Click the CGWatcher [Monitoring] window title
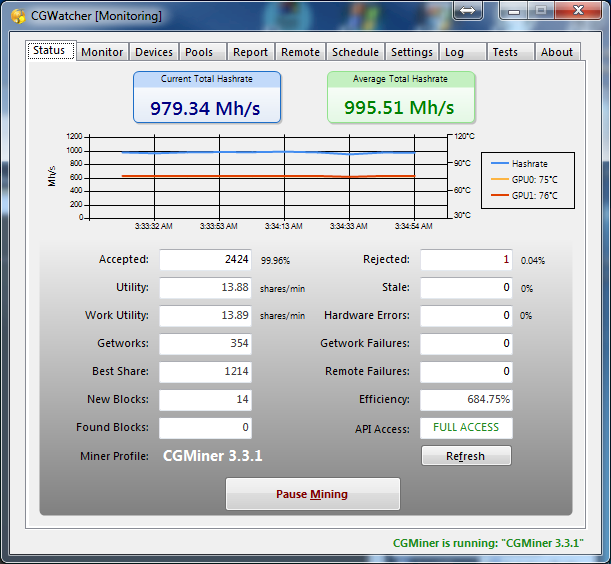 click(96, 16)
